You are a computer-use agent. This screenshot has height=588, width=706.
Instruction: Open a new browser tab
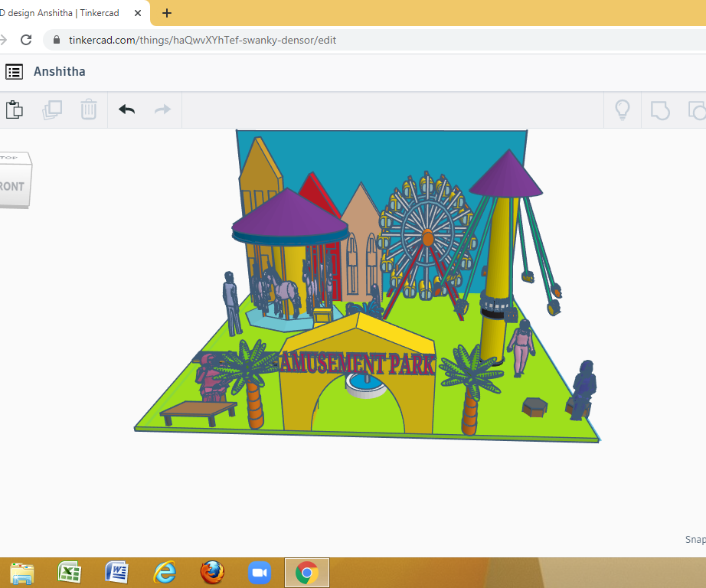(x=167, y=12)
